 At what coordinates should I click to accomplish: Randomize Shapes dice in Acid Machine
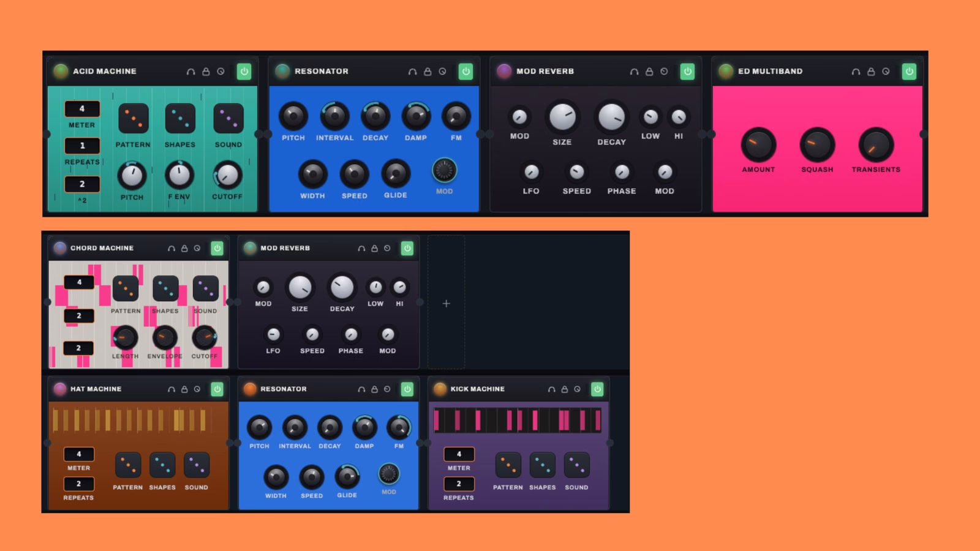click(180, 118)
